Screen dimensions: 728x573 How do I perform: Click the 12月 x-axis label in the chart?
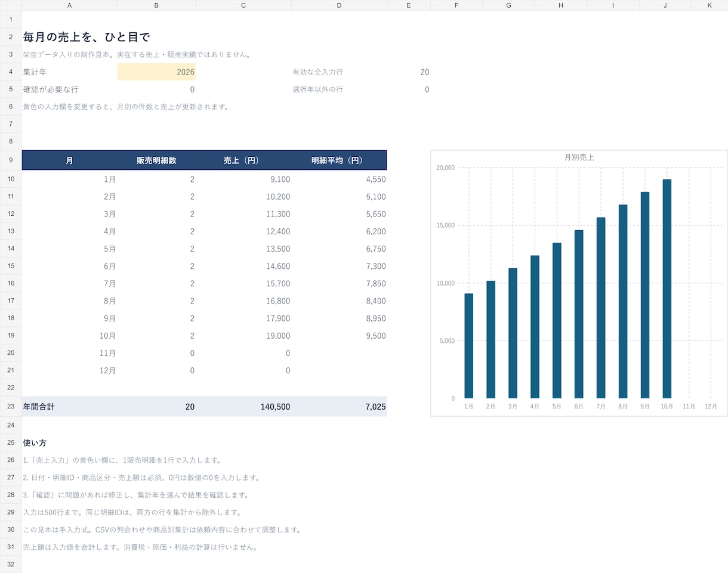711,406
